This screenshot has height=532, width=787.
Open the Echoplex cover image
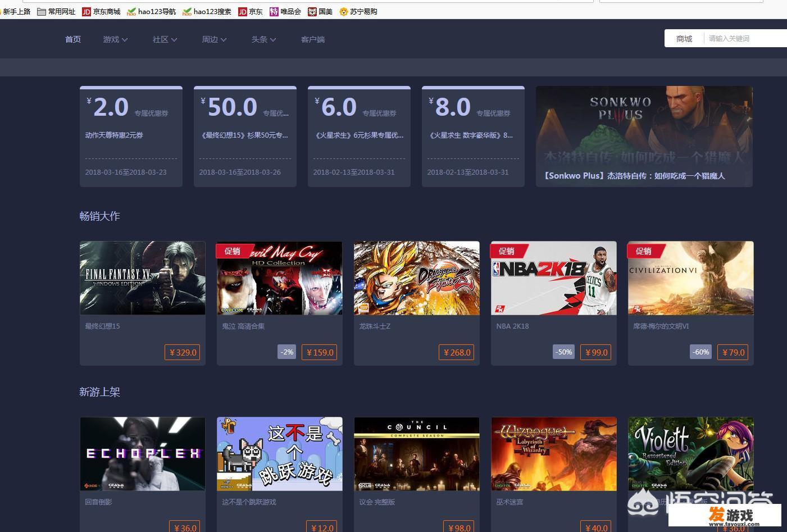[x=143, y=454]
